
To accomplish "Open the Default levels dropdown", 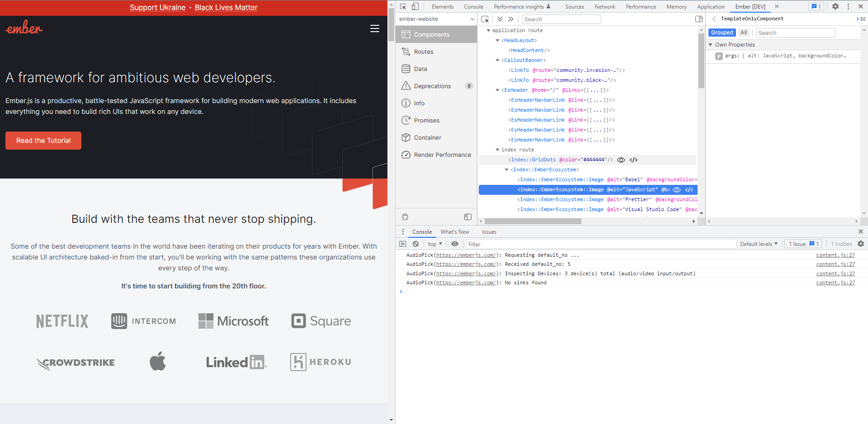I will 759,244.
